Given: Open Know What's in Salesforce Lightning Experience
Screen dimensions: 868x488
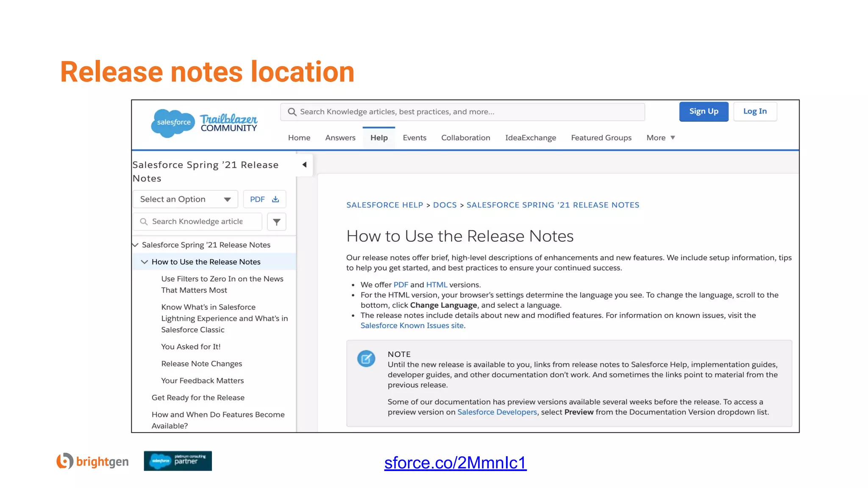Looking at the screenshot, I should [x=225, y=318].
